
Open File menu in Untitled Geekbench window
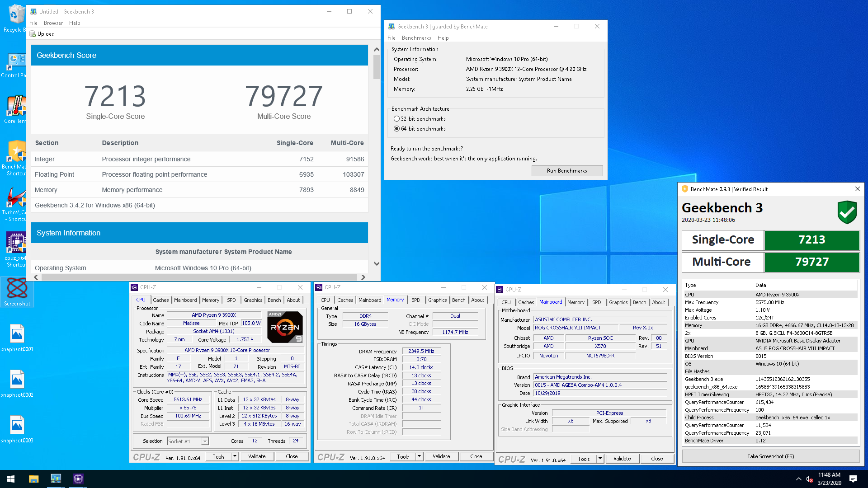33,23
